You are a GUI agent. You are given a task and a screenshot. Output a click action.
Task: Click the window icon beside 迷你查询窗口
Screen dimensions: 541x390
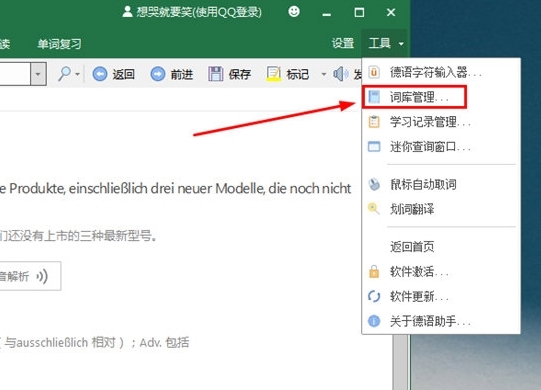(x=374, y=147)
